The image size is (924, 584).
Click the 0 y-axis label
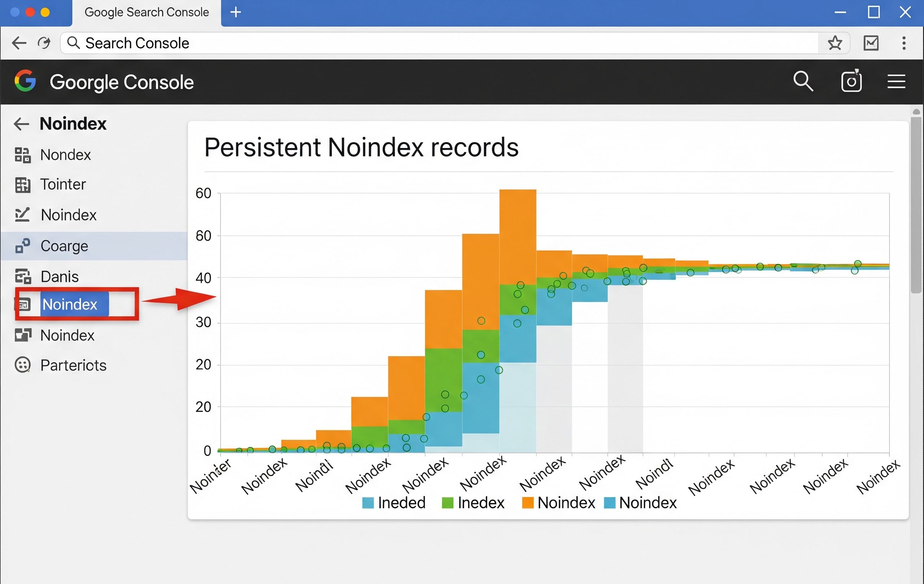207,451
